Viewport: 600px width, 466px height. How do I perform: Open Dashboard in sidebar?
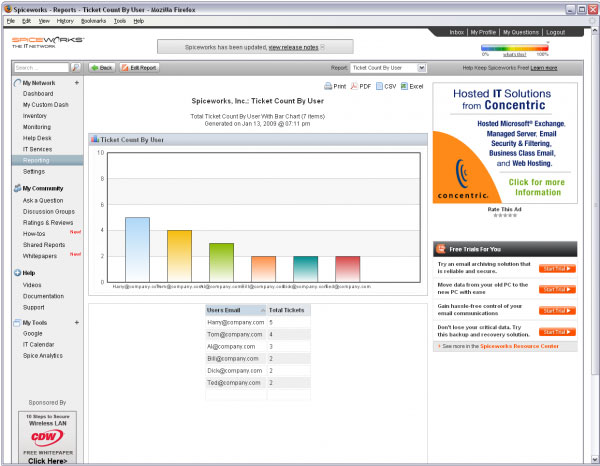click(38, 94)
